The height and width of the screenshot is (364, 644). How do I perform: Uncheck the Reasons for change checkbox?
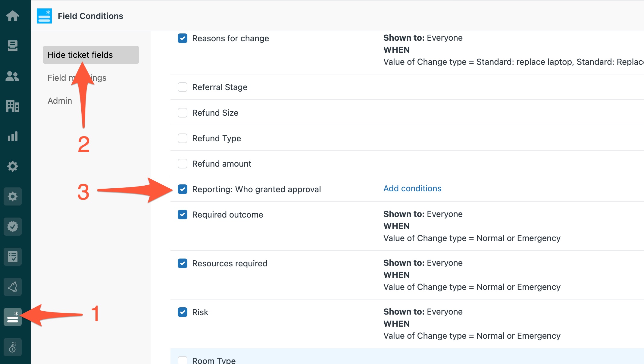pyautogui.click(x=183, y=38)
